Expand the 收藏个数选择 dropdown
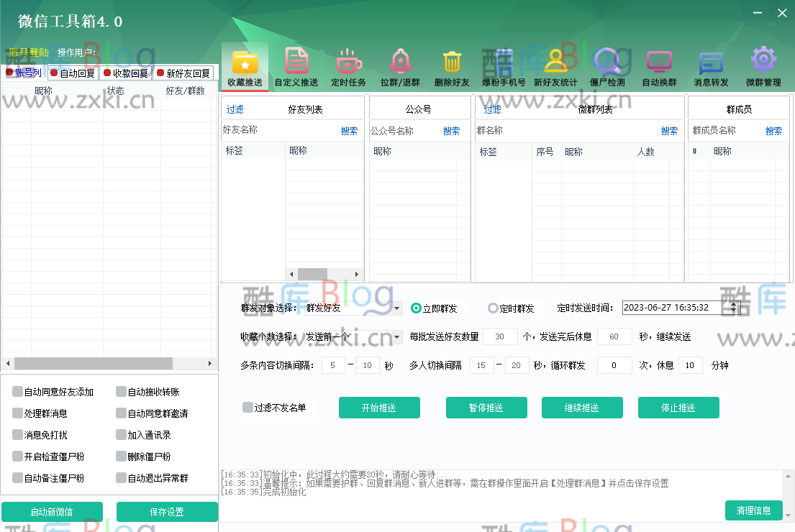The image size is (795, 532). pyautogui.click(x=397, y=336)
